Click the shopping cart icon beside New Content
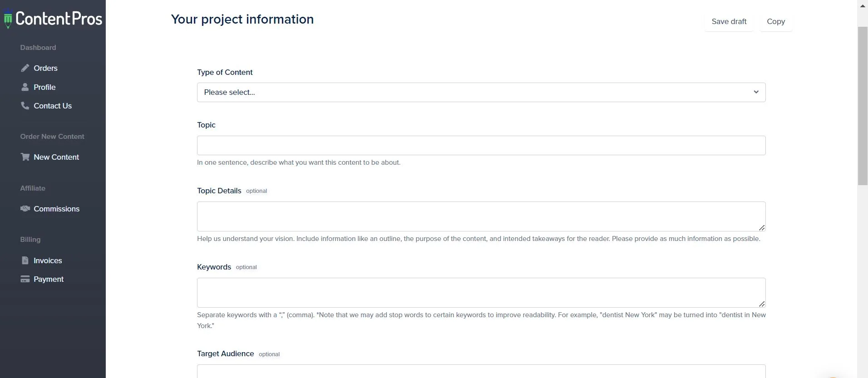868x378 pixels. point(25,157)
